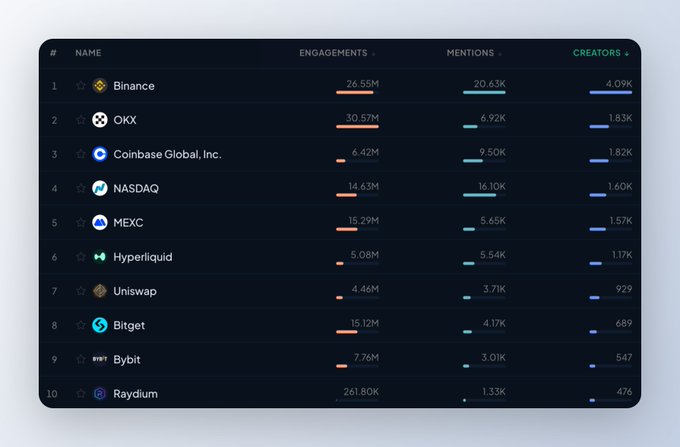680x447 pixels.
Task: Open the Raydium name link
Action: pos(135,394)
